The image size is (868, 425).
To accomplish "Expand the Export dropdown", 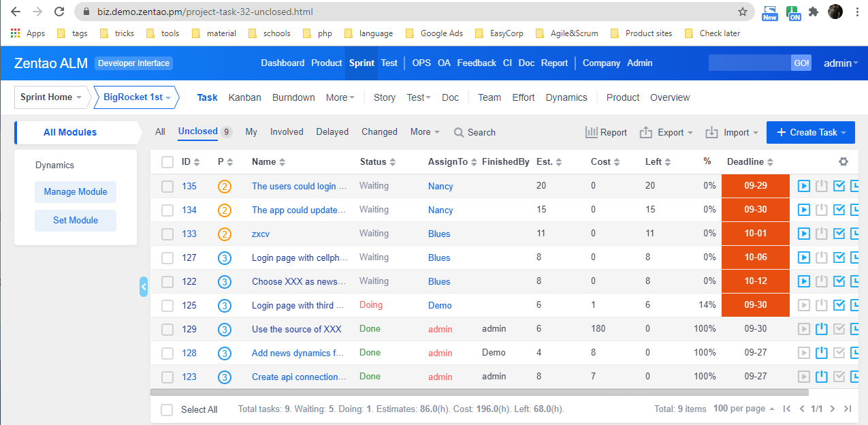I will tap(666, 133).
